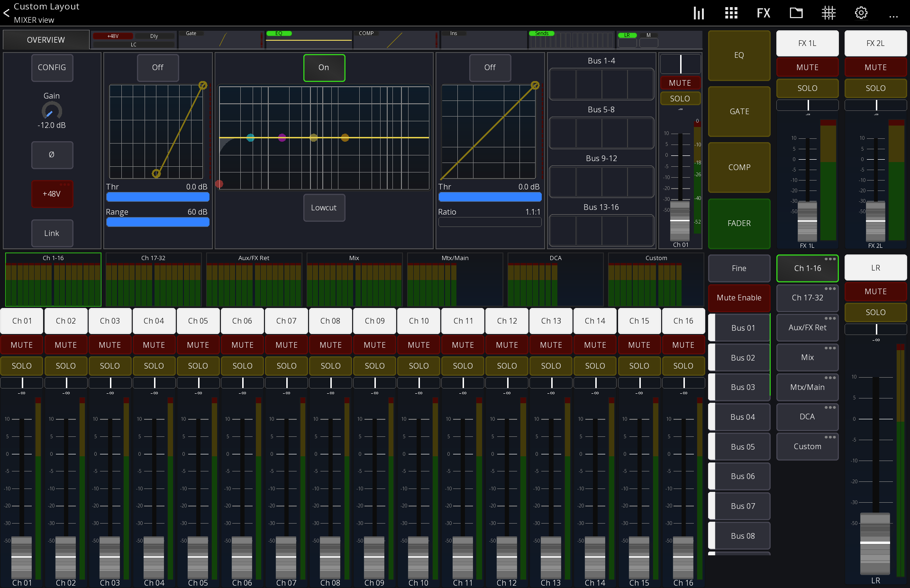This screenshot has height=588, width=910.
Task: Open DCA layer options dots
Action: tap(830, 407)
